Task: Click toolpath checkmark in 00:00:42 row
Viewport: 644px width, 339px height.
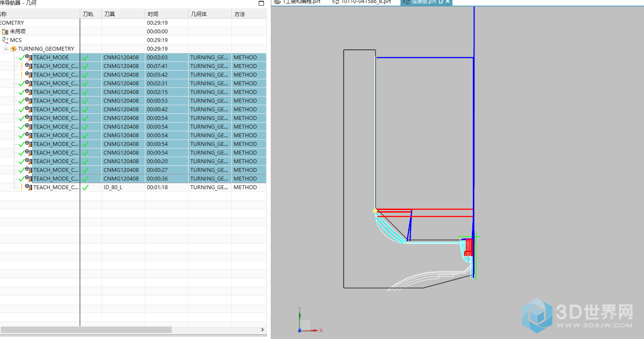Action: tap(85, 110)
